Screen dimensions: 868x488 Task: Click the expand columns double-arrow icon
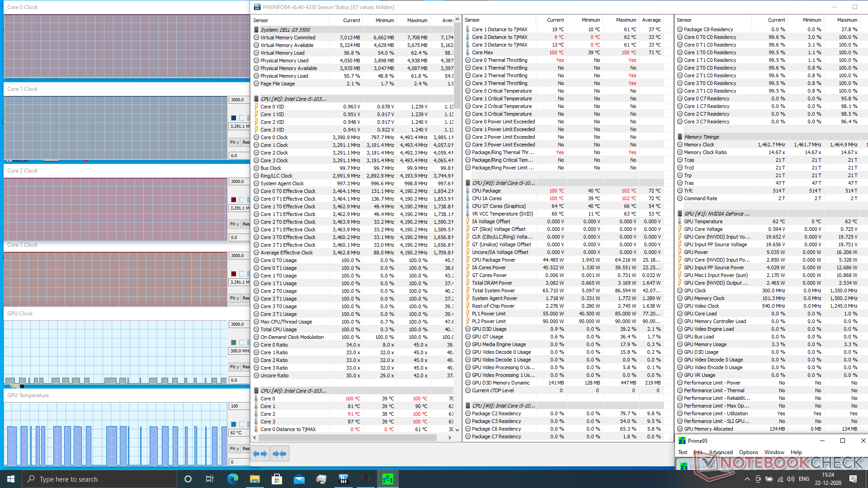tap(260, 454)
